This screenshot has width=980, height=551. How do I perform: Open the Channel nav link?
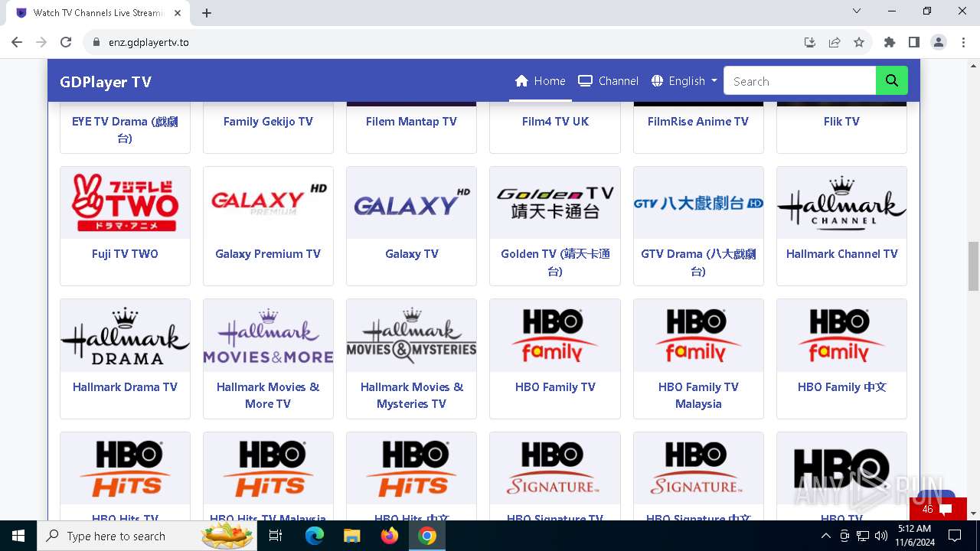click(609, 81)
